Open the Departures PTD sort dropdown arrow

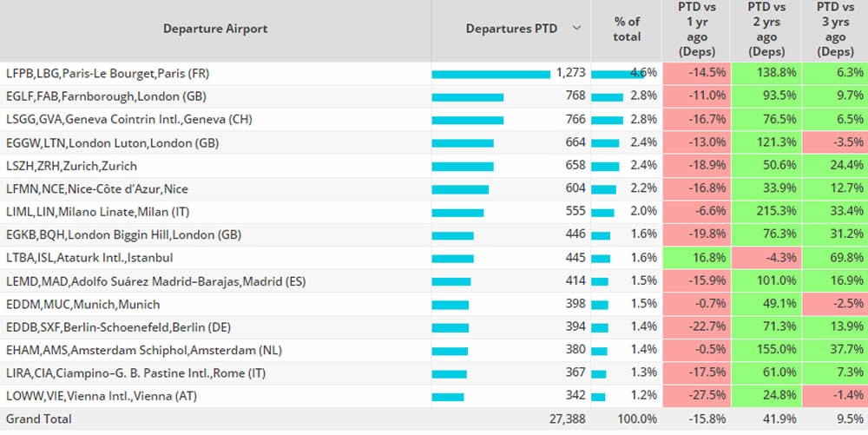(x=576, y=29)
